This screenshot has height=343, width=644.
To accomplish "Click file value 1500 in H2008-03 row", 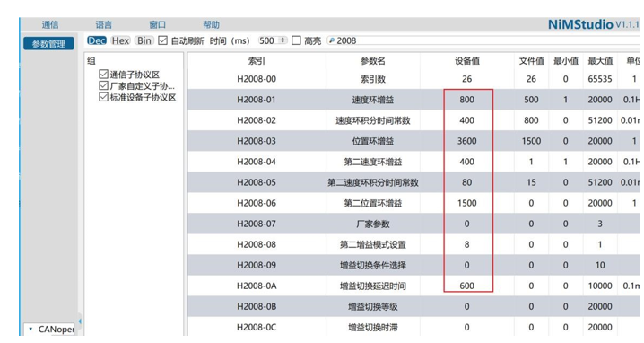I will click(531, 141).
